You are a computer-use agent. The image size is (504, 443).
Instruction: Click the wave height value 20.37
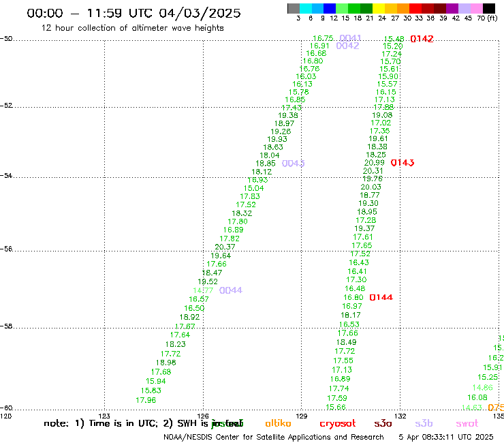coord(225,247)
